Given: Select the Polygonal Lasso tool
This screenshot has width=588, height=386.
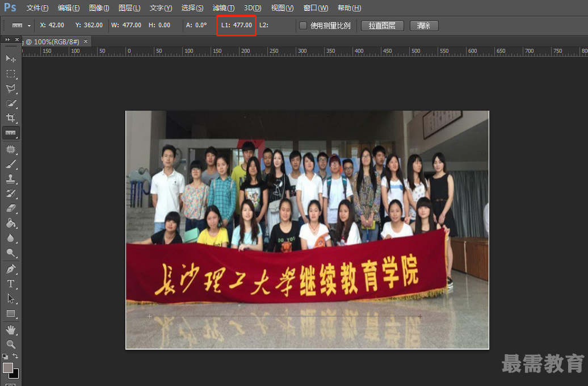Looking at the screenshot, I should pos(11,89).
